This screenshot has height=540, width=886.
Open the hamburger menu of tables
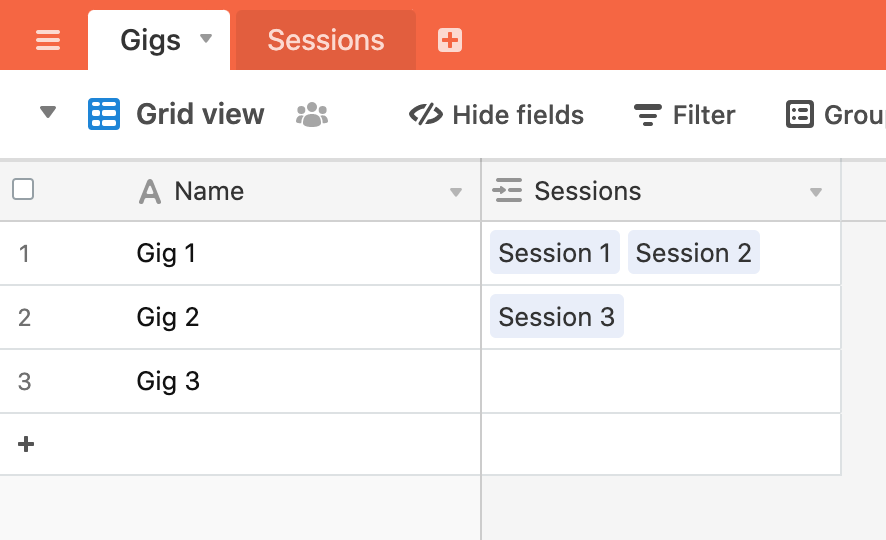tap(48, 40)
